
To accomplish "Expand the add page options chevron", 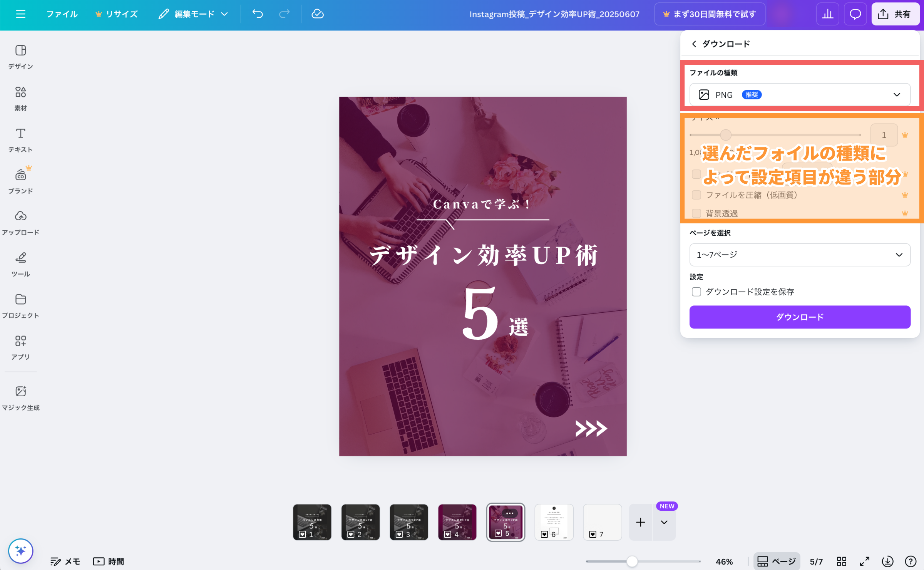I will pos(664,522).
